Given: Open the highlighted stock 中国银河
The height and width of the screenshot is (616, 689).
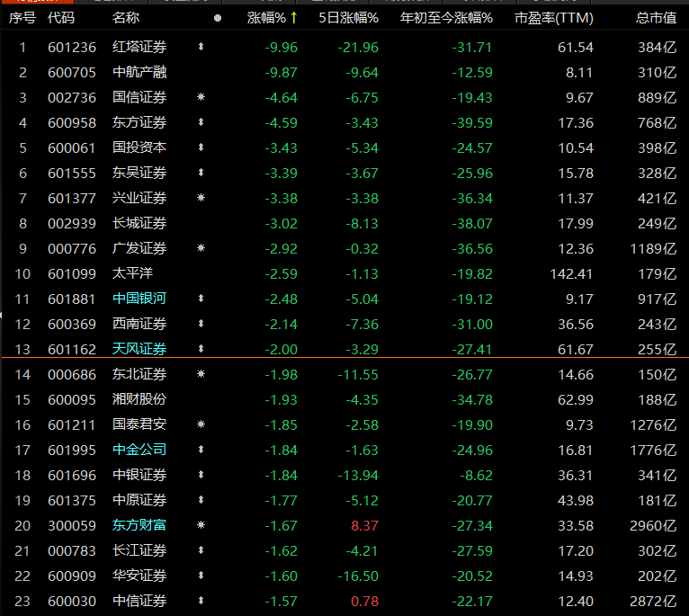Looking at the screenshot, I should pos(139,299).
